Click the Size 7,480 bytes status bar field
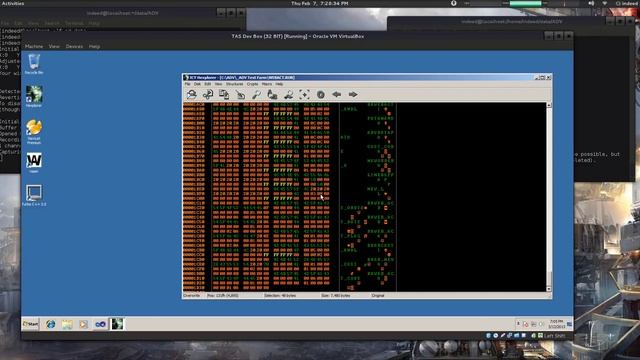This screenshot has height=360, width=640. click(x=336, y=295)
